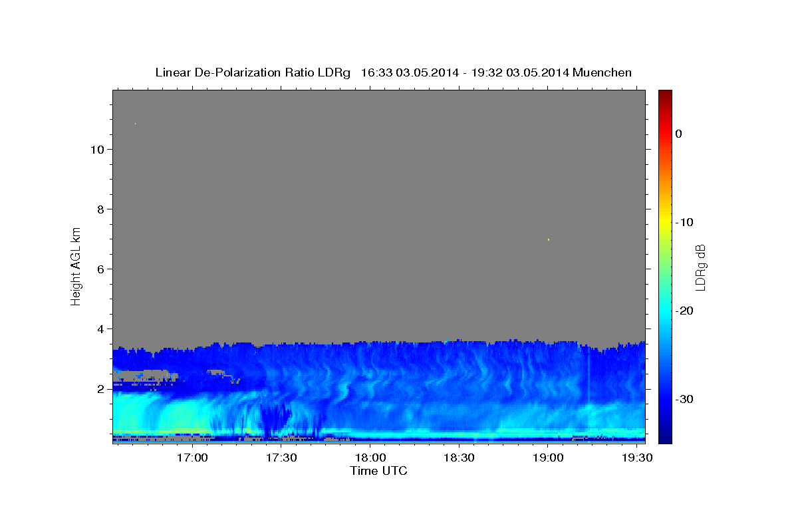Click the color bar label '0'

click(x=678, y=134)
